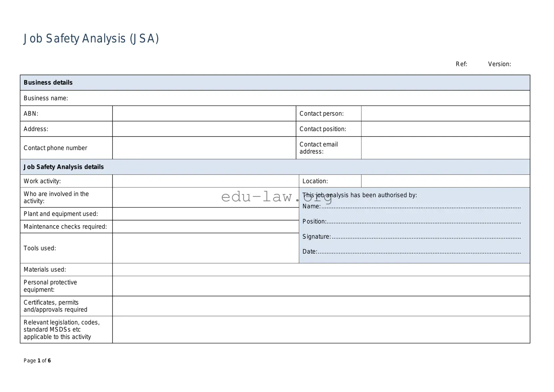
Task: Click the Business name input field
Action: tap(266, 98)
